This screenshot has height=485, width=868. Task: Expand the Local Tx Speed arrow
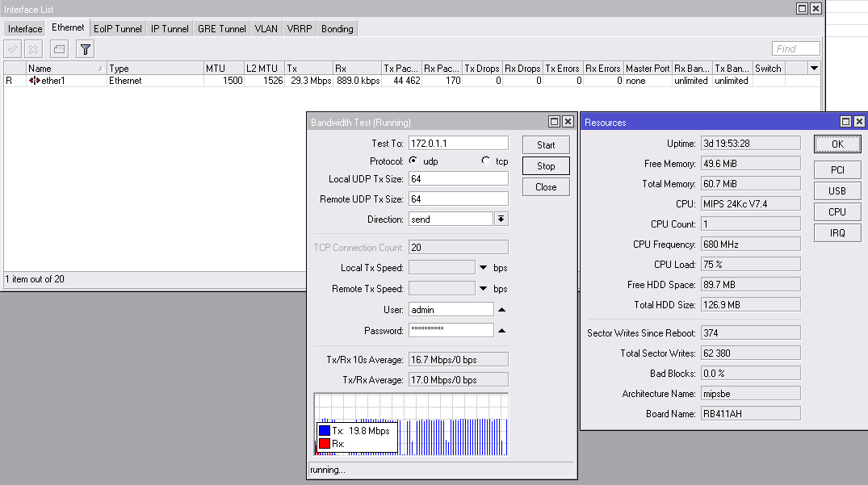click(484, 268)
